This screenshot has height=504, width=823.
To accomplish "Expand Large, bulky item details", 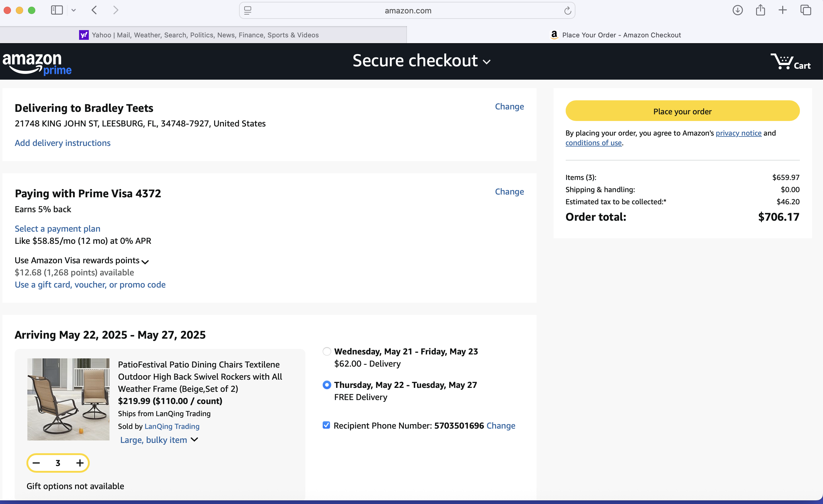I will tap(194, 440).
